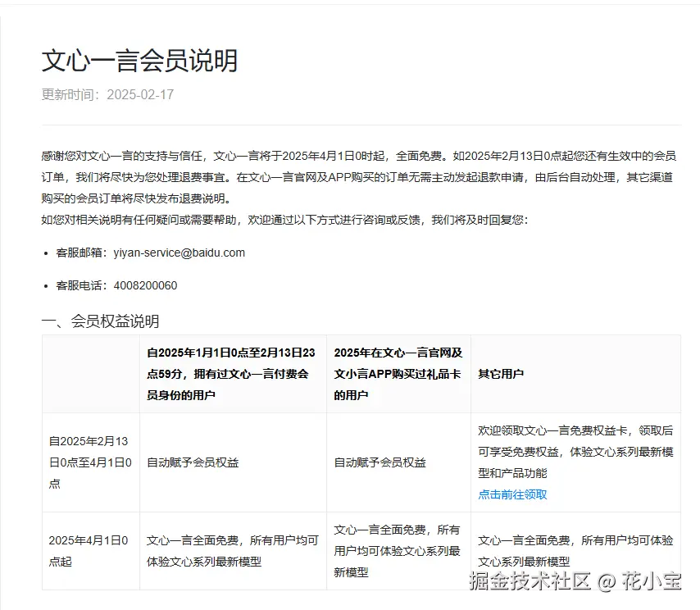Click the 文心一言会员说明 page title
Image resolution: width=700 pixels, height=610 pixels.
pyautogui.click(x=139, y=60)
